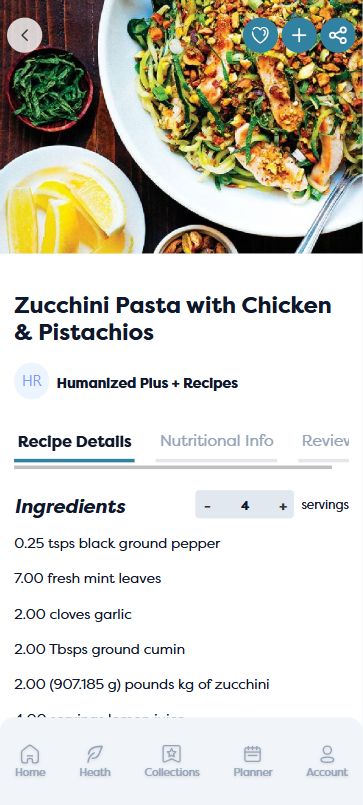Screen dimensions: 363x805
Task: Click the recipe title Zucchini Pasta heading
Action: click(x=173, y=319)
